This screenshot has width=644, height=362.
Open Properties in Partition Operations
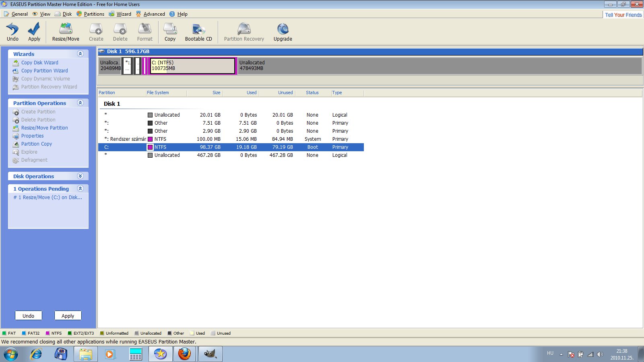pyautogui.click(x=32, y=136)
